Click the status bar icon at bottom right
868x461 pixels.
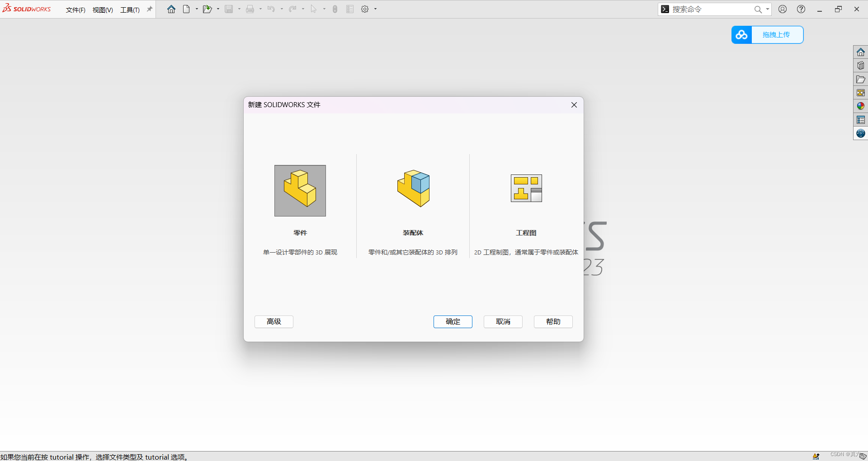pos(816,456)
